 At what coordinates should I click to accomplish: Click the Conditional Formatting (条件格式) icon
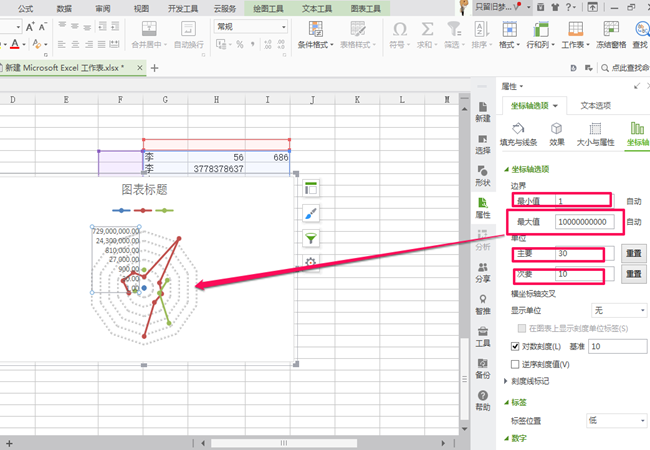pos(315,35)
